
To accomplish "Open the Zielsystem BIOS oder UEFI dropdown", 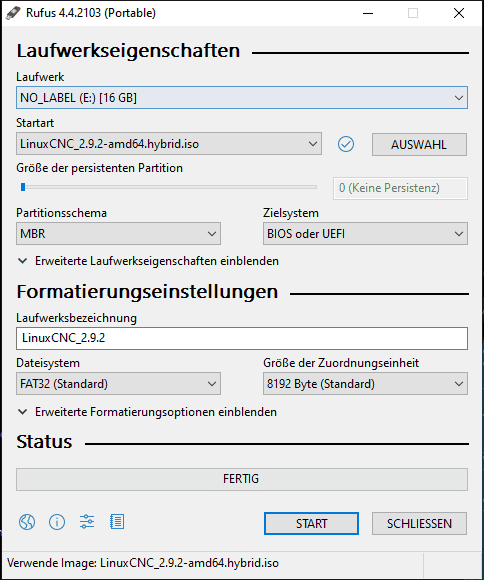I will [x=365, y=233].
